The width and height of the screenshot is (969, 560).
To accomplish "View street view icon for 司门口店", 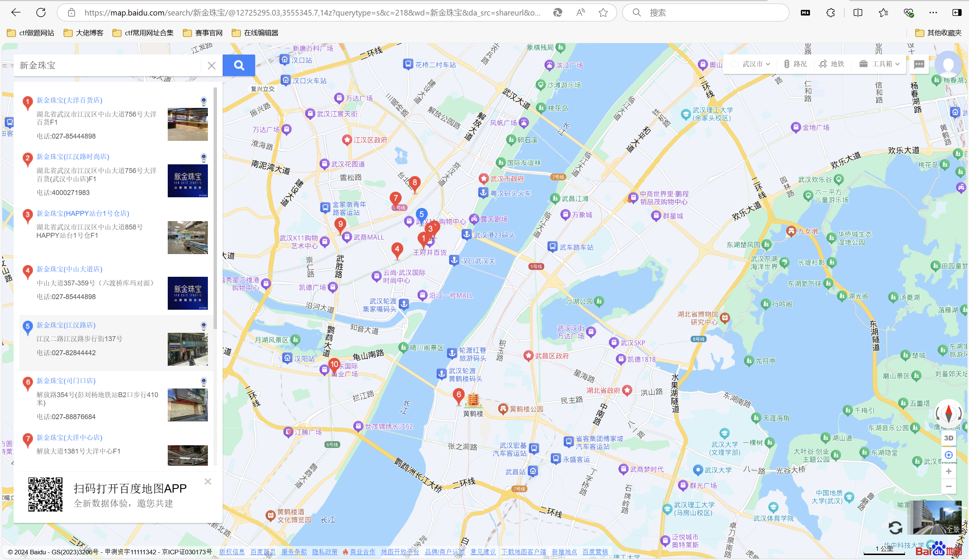I will pos(204,382).
